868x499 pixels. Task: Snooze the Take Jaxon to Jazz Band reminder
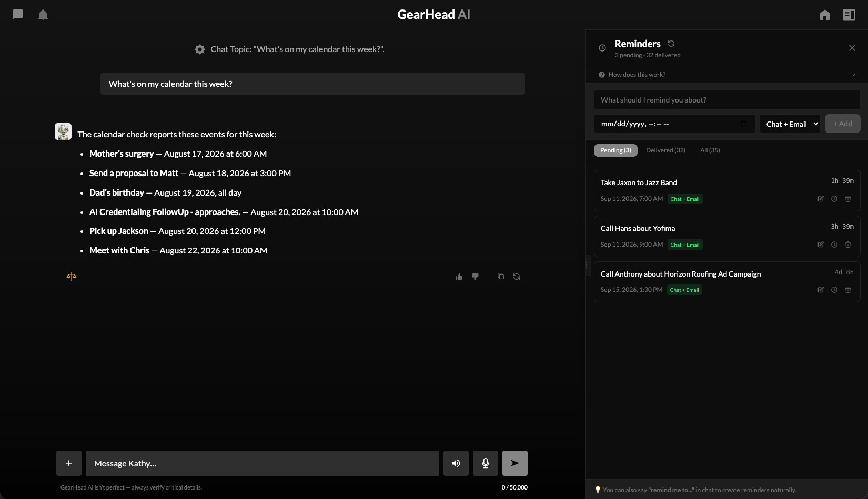(x=834, y=199)
